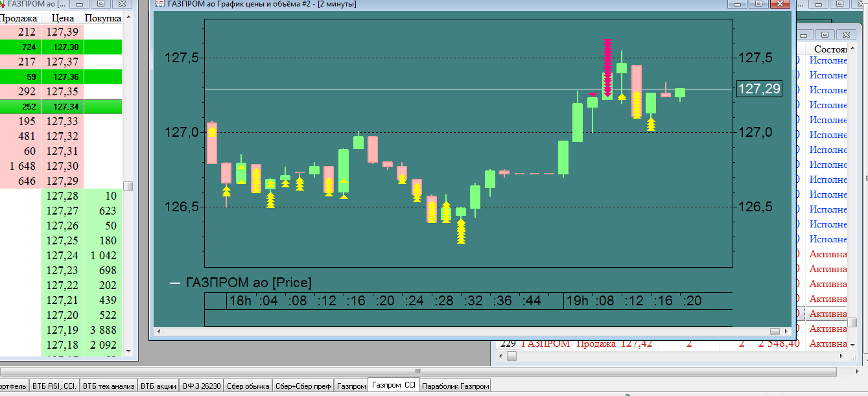Open the Сбер обычка tab
Viewport: 868px width, 396px height.
point(248,386)
